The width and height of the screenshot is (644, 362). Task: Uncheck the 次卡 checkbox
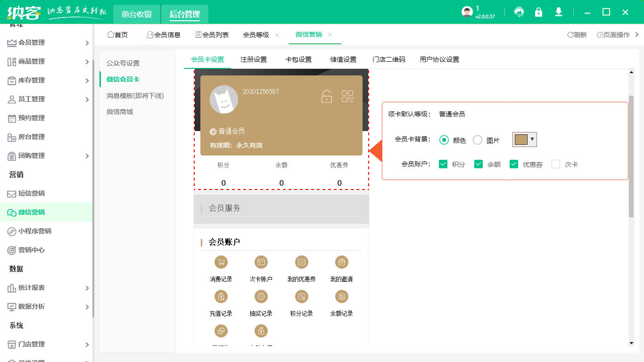pyautogui.click(x=555, y=164)
